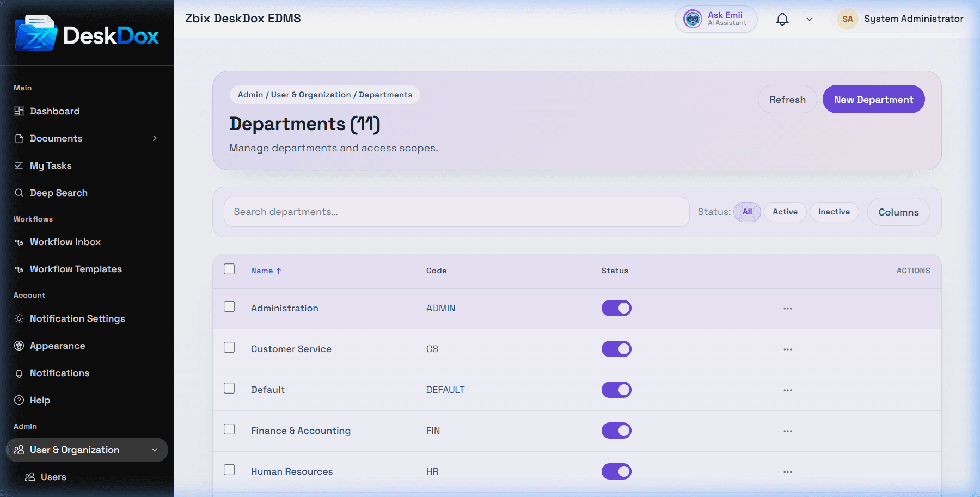
Task: Toggle the select-all departments checkbox
Action: [x=229, y=269]
